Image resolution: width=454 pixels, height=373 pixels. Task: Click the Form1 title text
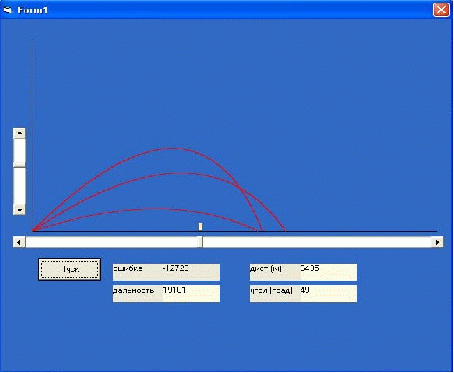point(32,10)
